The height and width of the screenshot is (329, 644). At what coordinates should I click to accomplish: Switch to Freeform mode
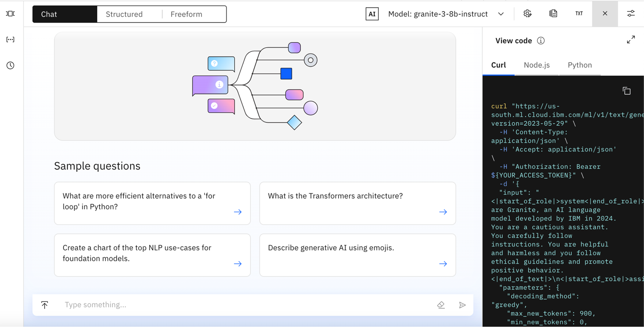click(186, 14)
